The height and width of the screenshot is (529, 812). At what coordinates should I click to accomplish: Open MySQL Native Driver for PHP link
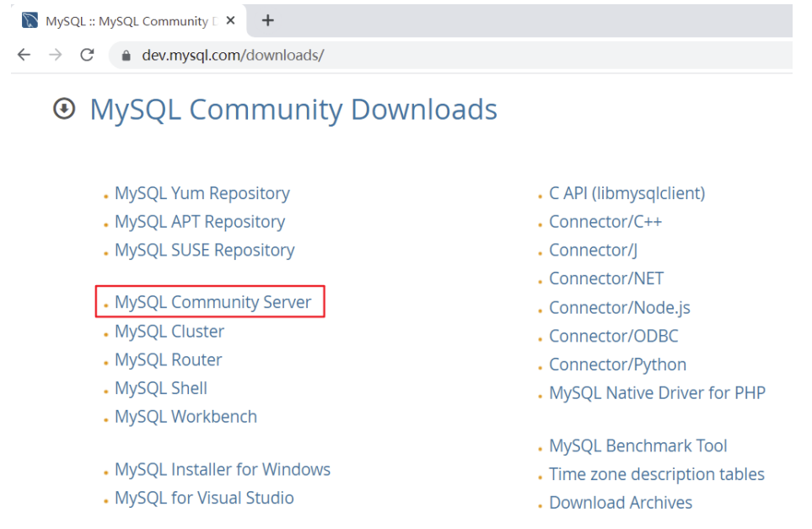(657, 393)
